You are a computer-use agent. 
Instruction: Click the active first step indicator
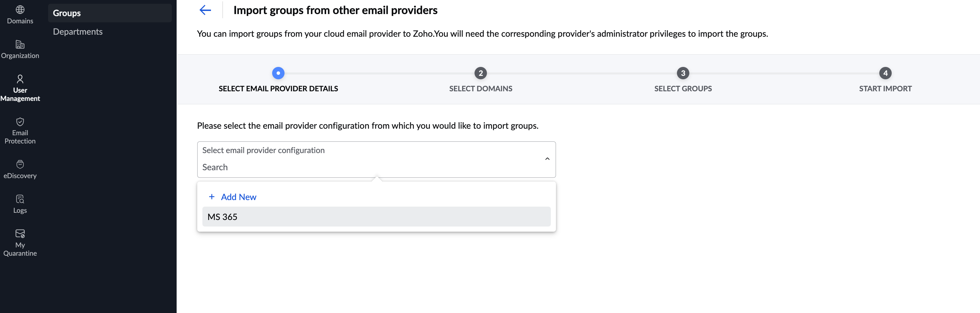click(x=278, y=73)
